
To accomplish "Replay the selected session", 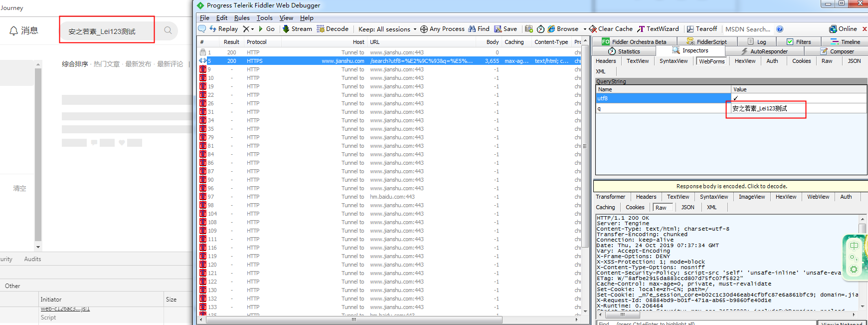I will 224,29.
